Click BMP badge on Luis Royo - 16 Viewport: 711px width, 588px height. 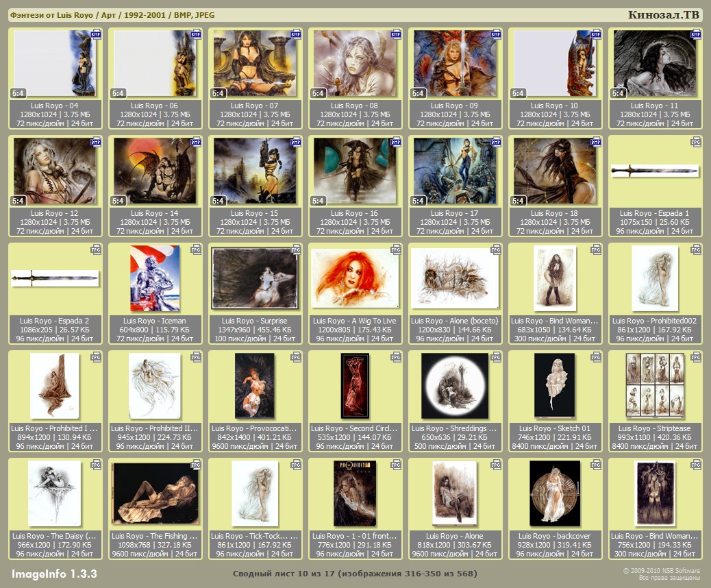tap(396, 142)
